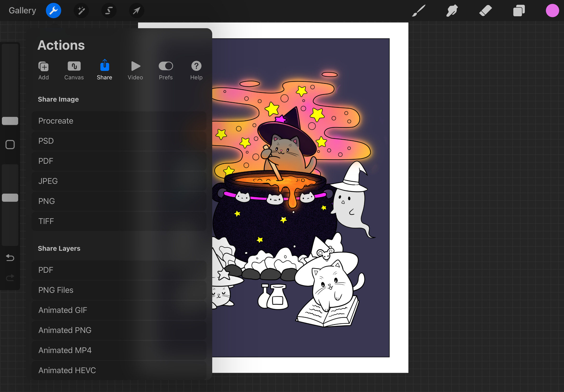Open the Actions wrench menu
The image size is (564, 392).
[x=53, y=11]
